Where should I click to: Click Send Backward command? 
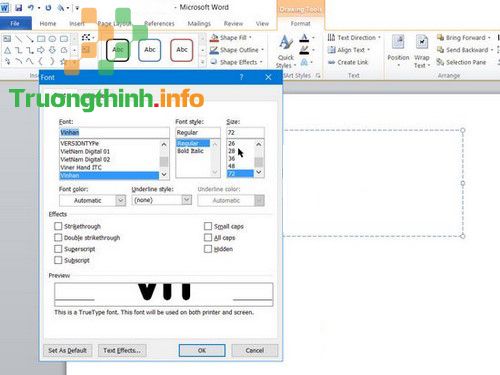465,50
